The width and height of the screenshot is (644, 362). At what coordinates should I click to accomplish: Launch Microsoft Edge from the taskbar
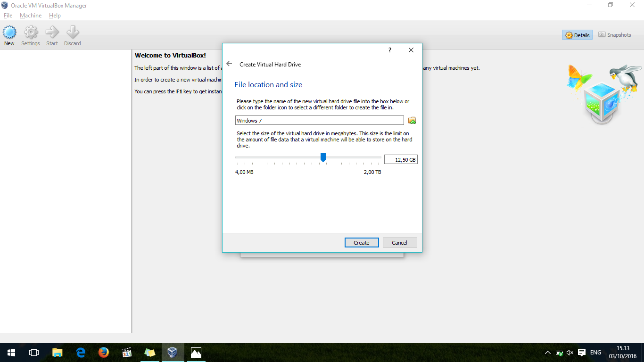(x=80, y=353)
